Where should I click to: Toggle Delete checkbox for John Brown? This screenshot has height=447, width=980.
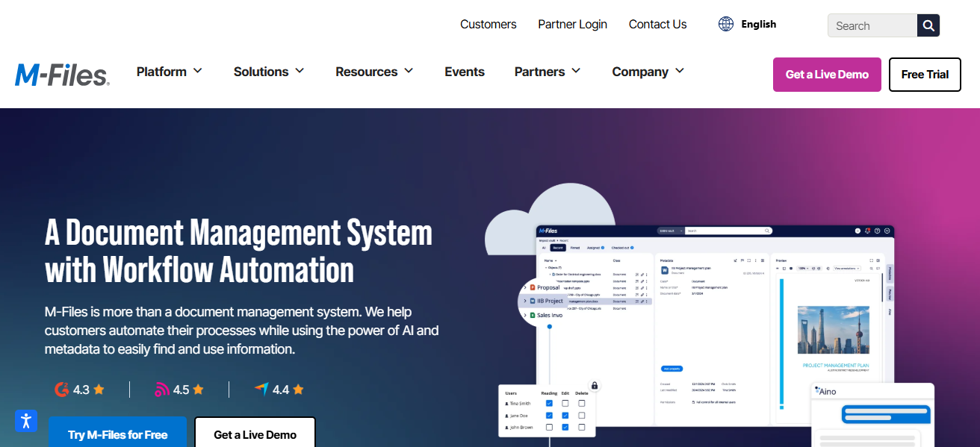click(582, 427)
